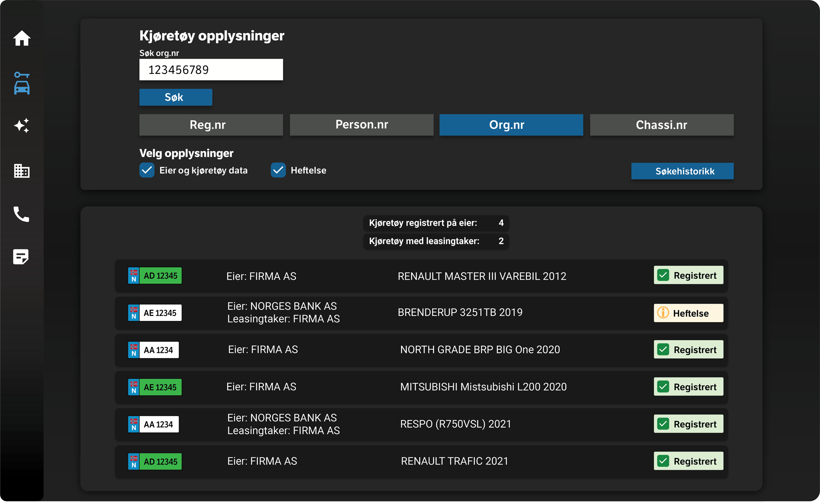Viewport: 820px width, 504px height.
Task: Click Eier: FIRMA AS on RENAULT TRAFIC row
Action: point(262,461)
